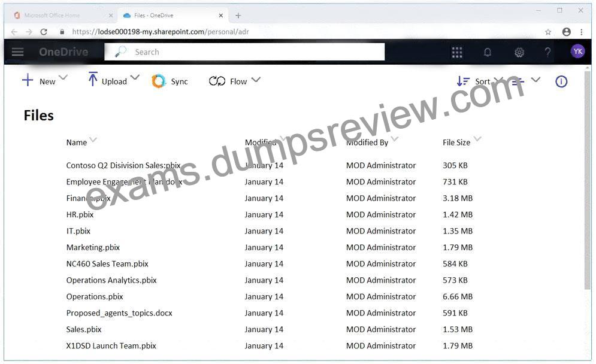Viewport: 596px width, 364px height.
Task: Open the YK account avatar
Action: (578, 51)
